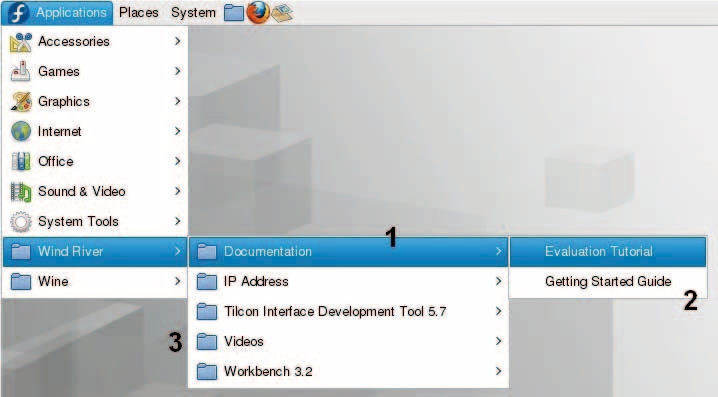Open the Getting Started Guide
718x397 pixels.
click(x=608, y=281)
